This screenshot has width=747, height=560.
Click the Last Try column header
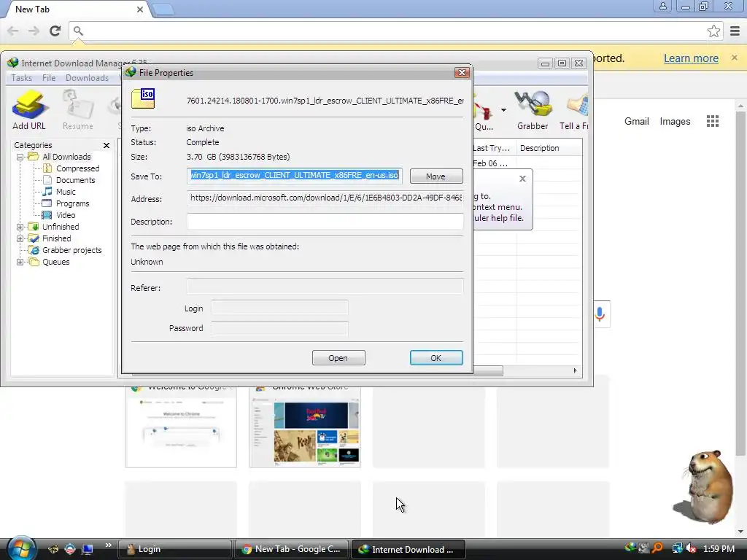point(494,148)
